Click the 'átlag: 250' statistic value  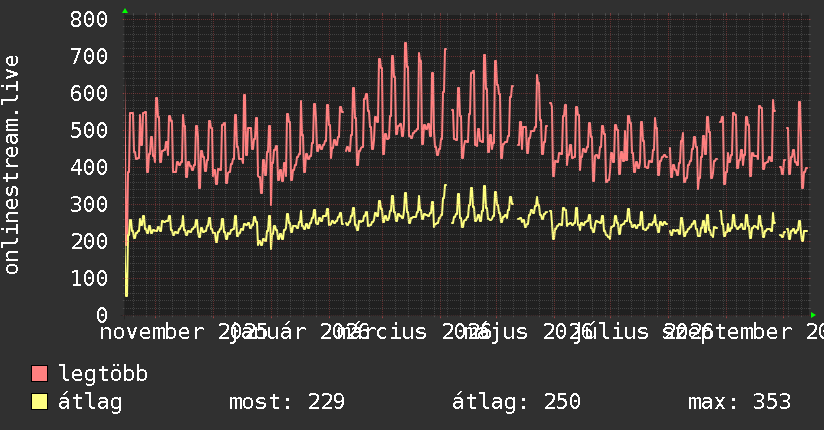(x=516, y=402)
